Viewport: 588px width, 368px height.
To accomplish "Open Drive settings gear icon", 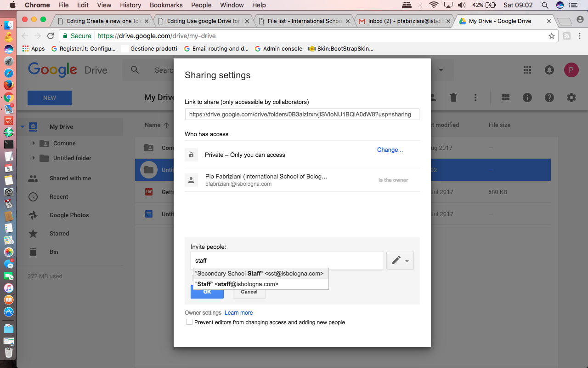I will click(571, 98).
